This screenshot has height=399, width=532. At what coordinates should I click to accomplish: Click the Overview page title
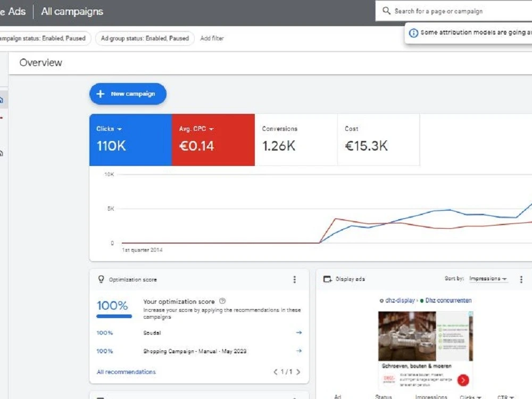coord(41,63)
